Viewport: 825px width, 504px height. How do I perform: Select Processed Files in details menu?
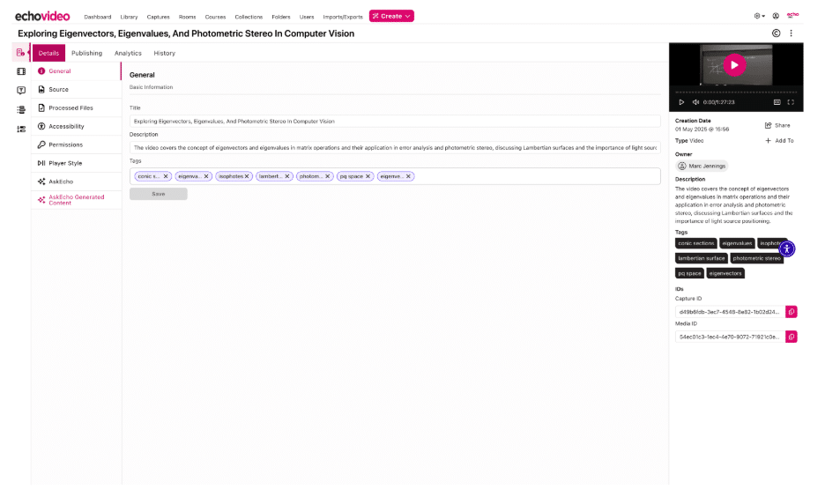[77, 107]
